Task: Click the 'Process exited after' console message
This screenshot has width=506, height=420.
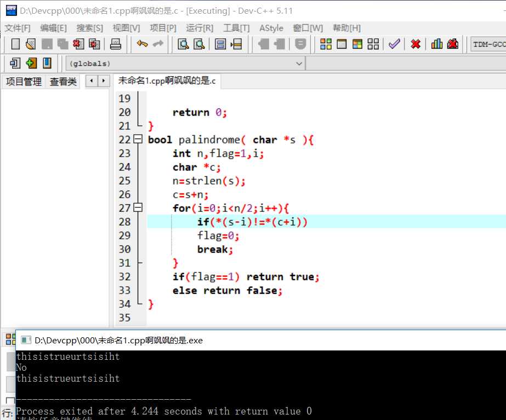Action: pyautogui.click(x=164, y=411)
